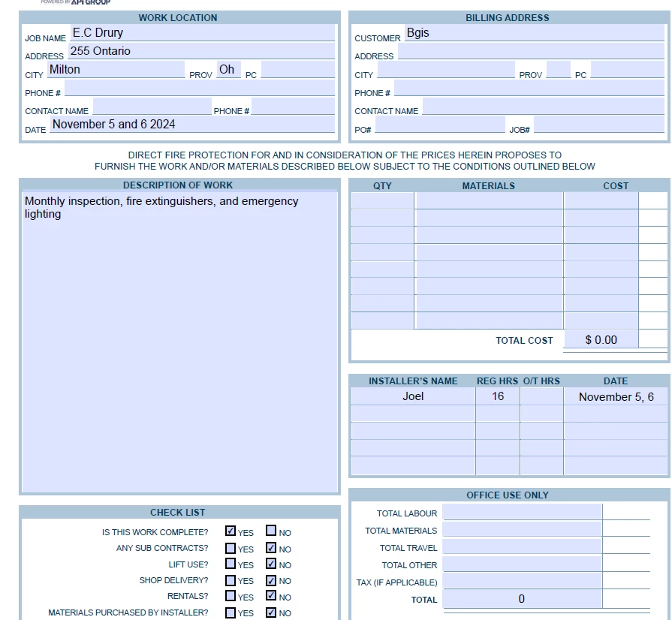Select the Total Cost field showing $ 0.00

pos(601,340)
